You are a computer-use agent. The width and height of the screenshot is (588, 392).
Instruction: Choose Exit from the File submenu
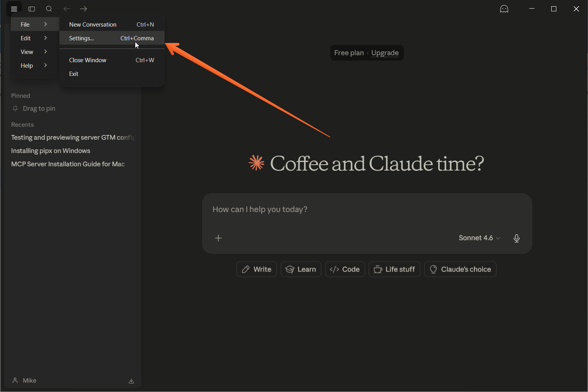point(112,74)
